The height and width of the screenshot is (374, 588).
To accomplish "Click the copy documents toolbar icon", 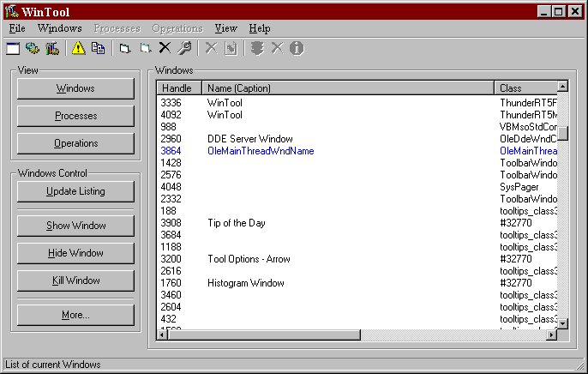I will coord(98,48).
